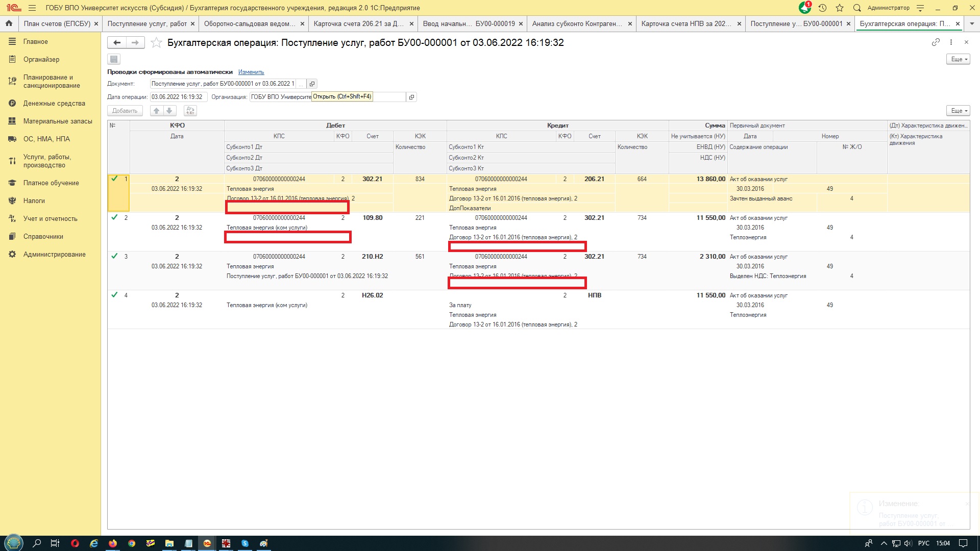
Task: Open the tab list chevron at right of tab bar
Action: point(972,23)
